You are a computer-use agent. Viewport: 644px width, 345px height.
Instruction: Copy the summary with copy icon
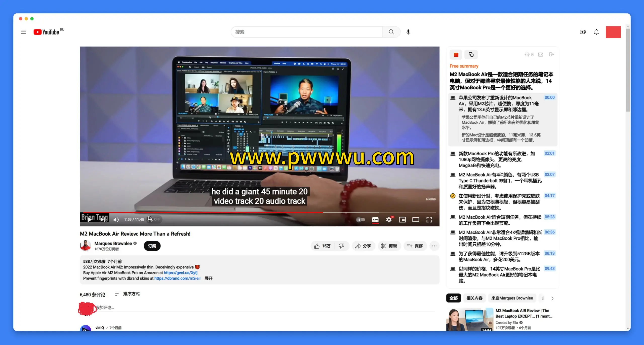471,55
